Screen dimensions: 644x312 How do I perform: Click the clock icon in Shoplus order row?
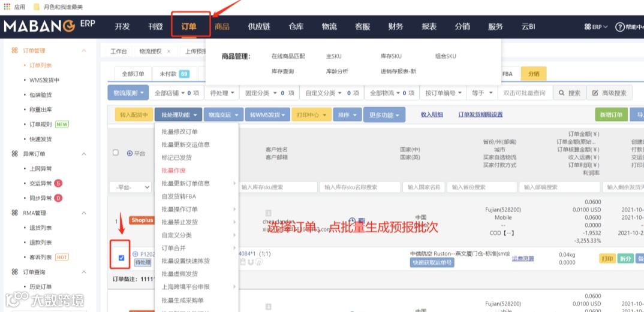(x=352, y=220)
